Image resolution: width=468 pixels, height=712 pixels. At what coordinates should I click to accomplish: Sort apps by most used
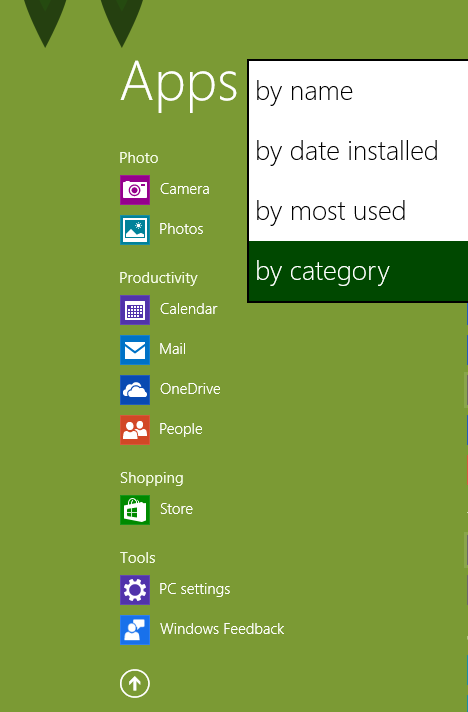[358, 211]
